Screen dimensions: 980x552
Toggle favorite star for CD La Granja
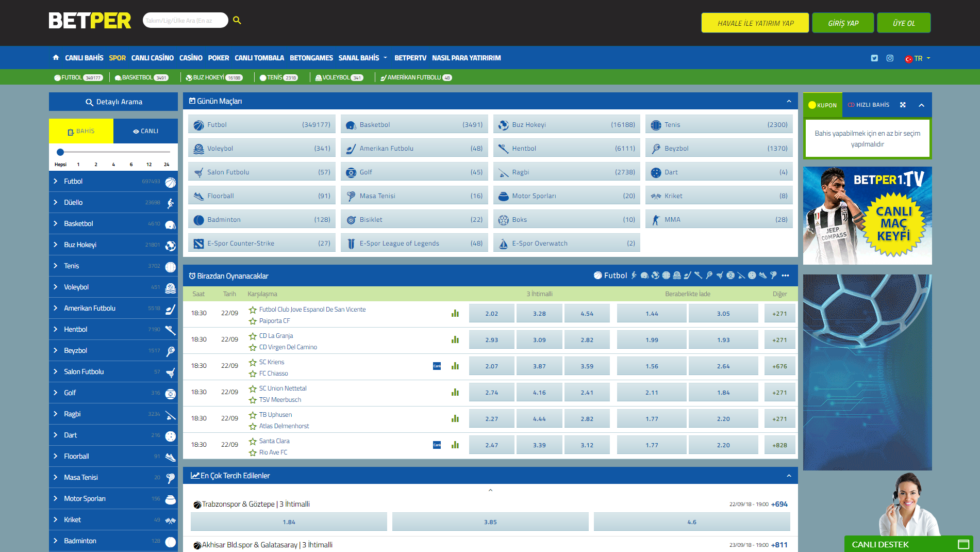(x=253, y=336)
